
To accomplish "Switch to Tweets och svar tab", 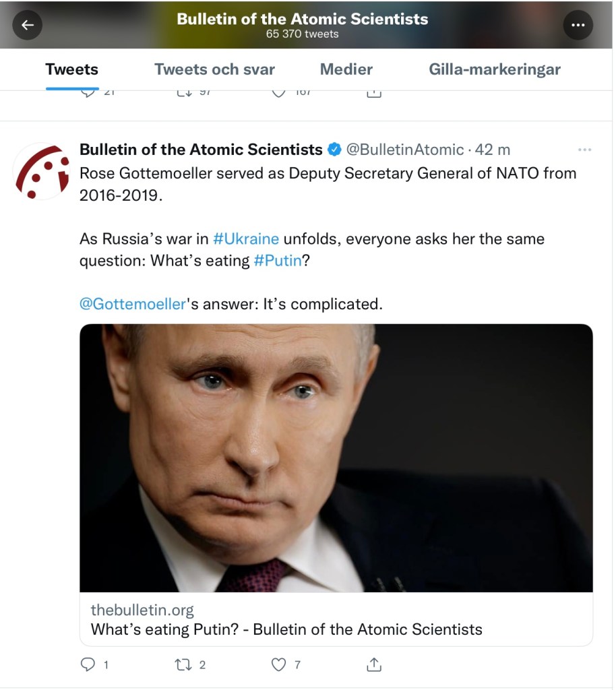I will (214, 69).
